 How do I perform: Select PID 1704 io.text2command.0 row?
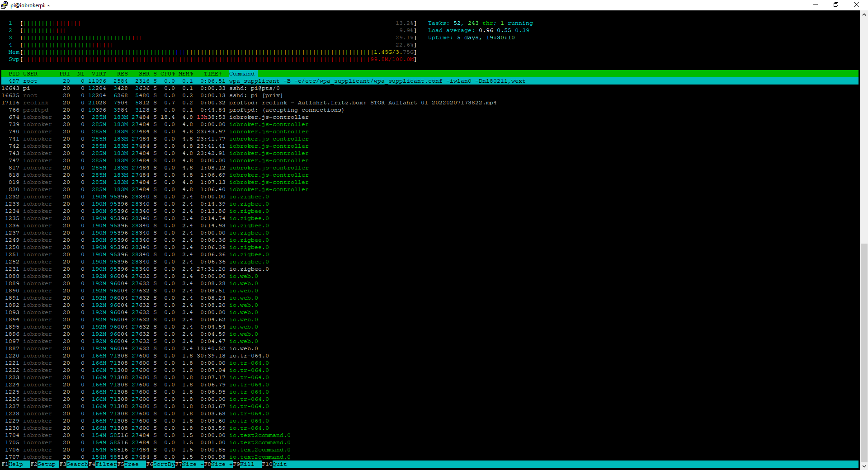pos(429,435)
